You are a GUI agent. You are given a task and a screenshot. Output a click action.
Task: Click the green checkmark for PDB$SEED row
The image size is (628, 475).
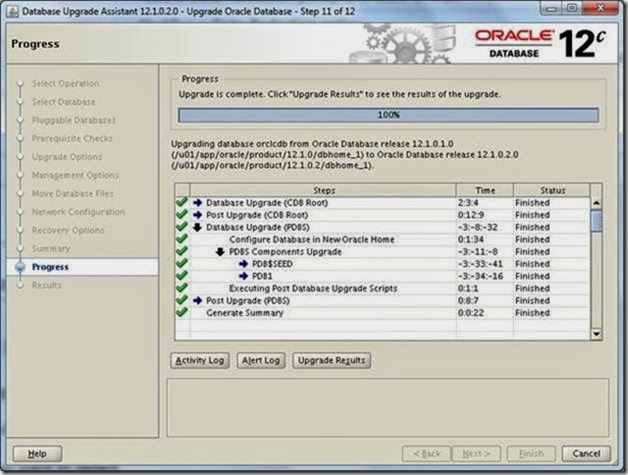182,264
